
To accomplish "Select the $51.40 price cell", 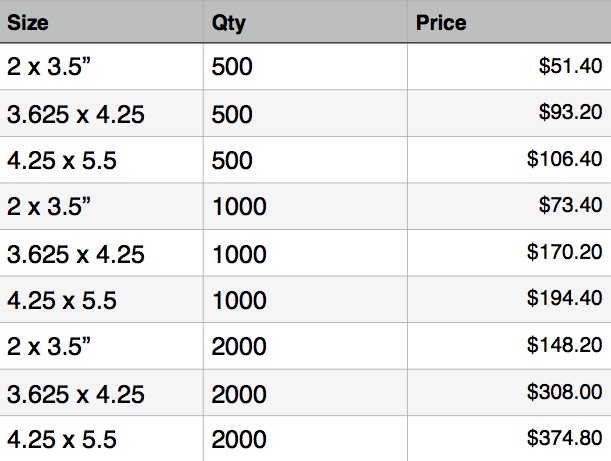I will coord(570,67).
